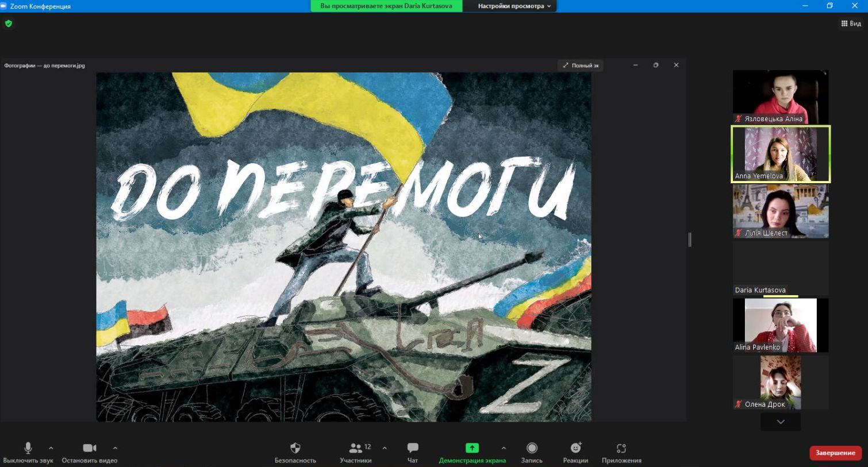Select Alina Pavlenko video thumbnail
The height and width of the screenshot is (467, 868).
781,325
